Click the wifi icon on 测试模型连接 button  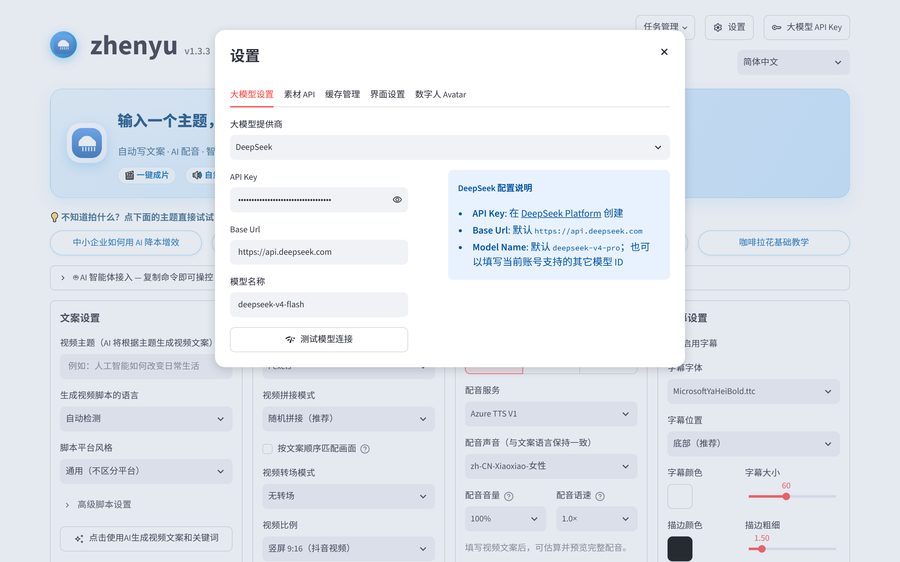(290, 339)
